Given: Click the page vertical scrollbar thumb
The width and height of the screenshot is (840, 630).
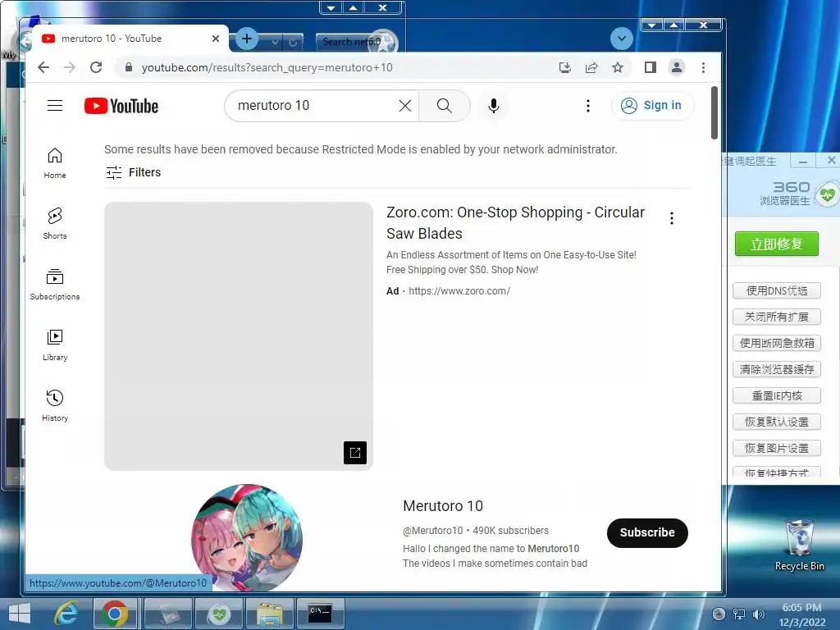Looking at the screenshot, I should 714,112.
